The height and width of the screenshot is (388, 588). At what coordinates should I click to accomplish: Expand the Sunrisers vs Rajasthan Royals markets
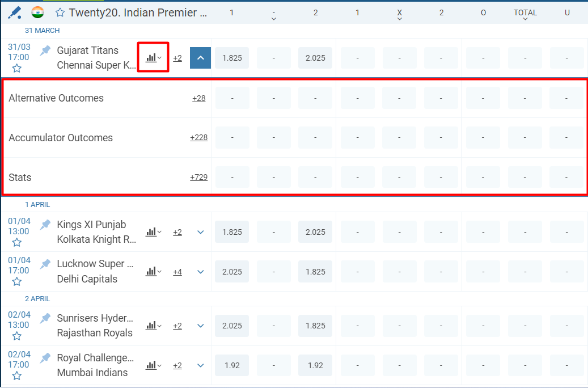tap(201, 326)
